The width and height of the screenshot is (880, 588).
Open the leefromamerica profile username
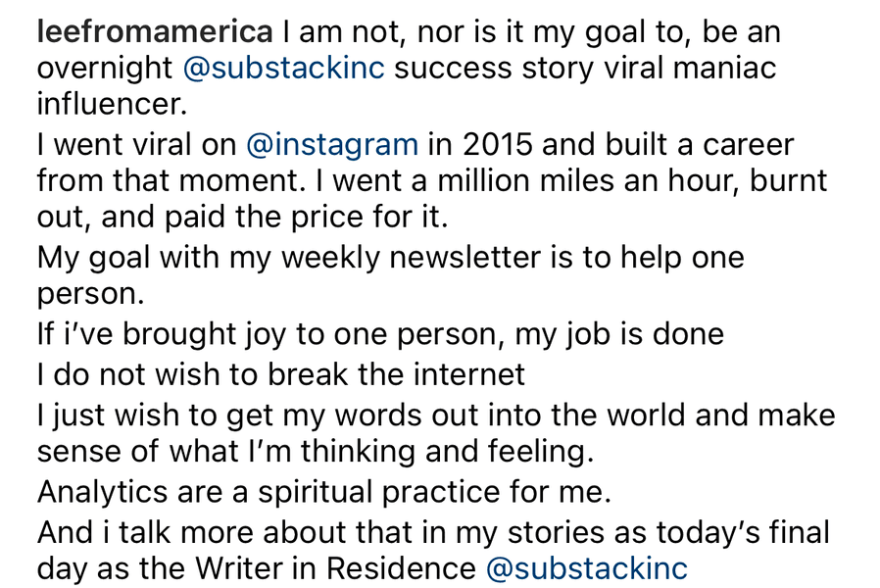[x=155, y=31]
